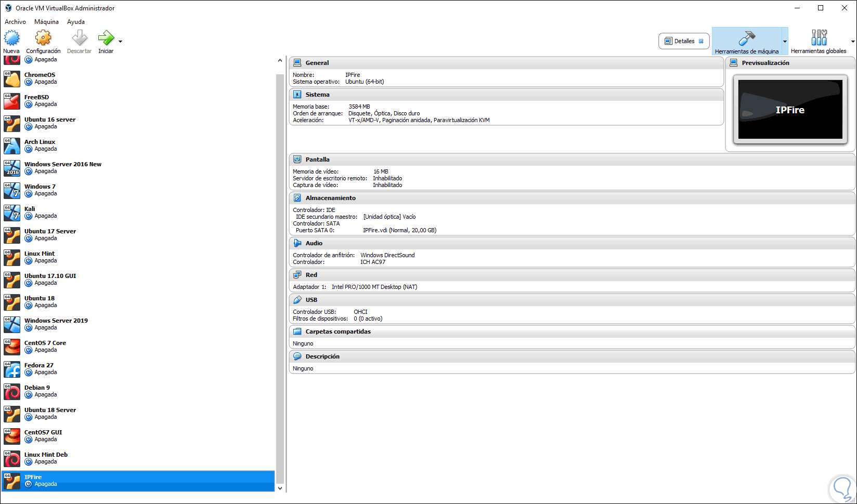Select the Windows Server 2016 New icon

tap(12, 168)
